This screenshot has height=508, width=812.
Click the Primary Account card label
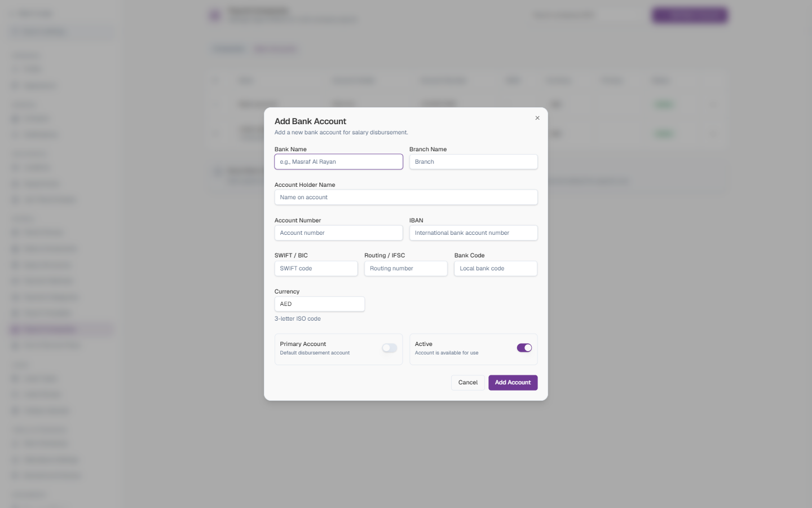(x=303, y=344)
